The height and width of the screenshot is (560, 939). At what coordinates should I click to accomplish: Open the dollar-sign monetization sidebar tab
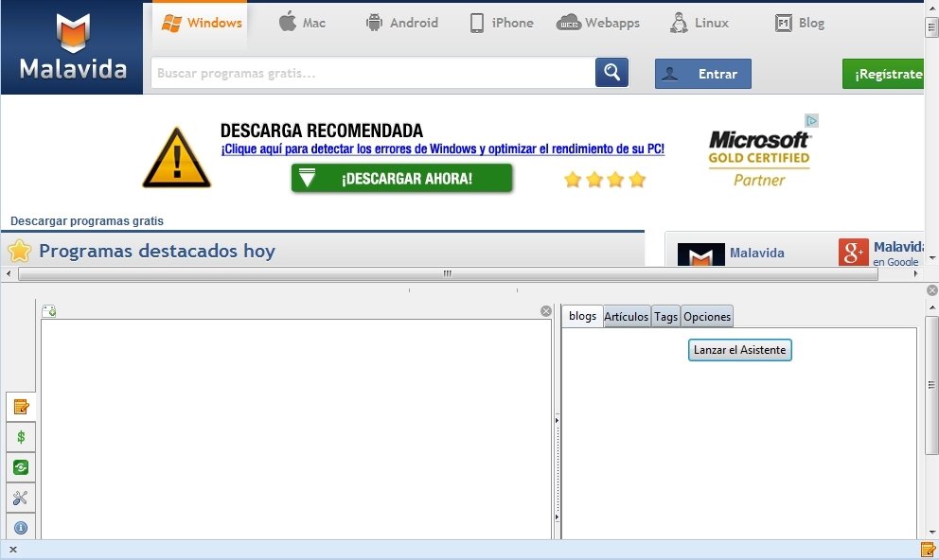[21, 437]
